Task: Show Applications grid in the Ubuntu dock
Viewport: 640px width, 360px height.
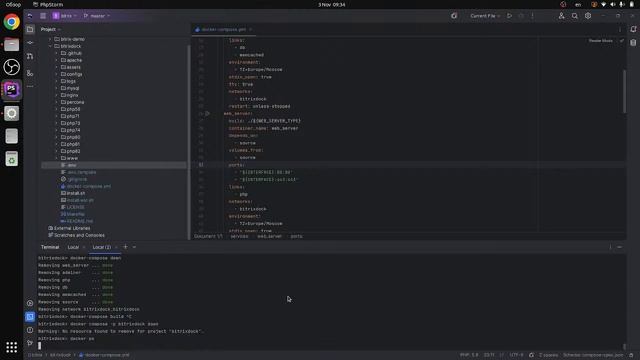Action: pyautogui.click(x=11, y=347)
